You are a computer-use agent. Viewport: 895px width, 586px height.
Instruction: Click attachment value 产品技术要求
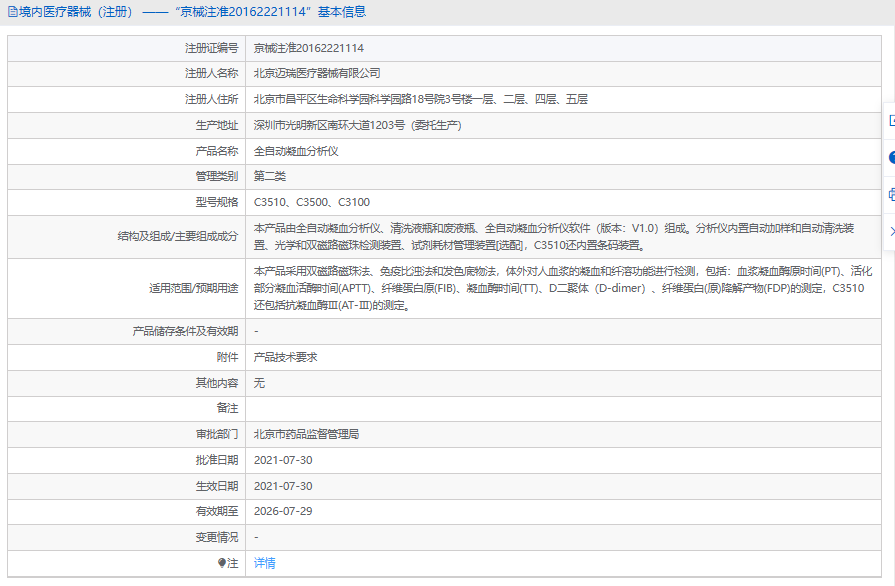pyautogui.click(x=285, y=357)
